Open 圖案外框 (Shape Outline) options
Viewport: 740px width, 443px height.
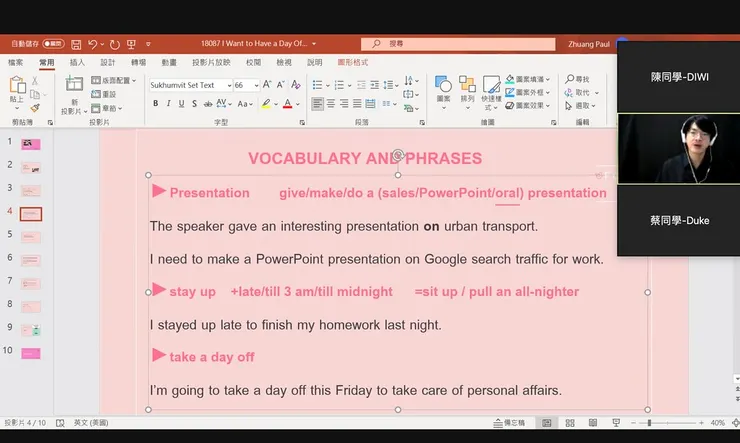pyautogui.click(x=528, y=92)
